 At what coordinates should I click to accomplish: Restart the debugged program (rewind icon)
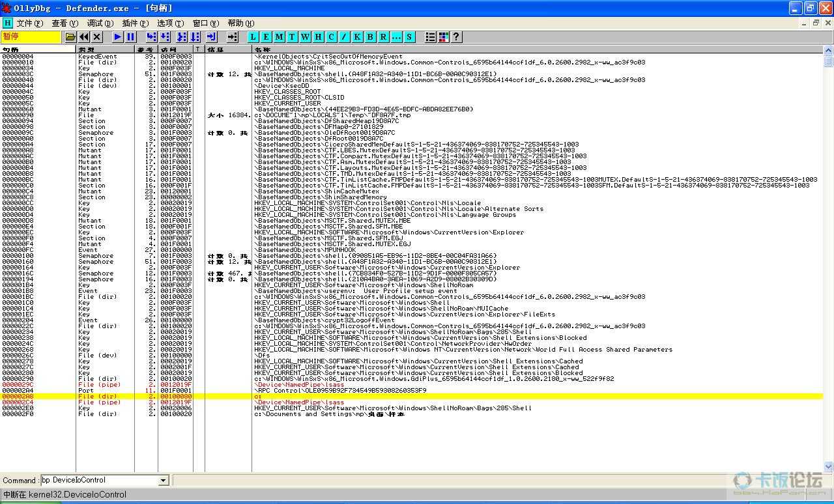tap(84, 37)
